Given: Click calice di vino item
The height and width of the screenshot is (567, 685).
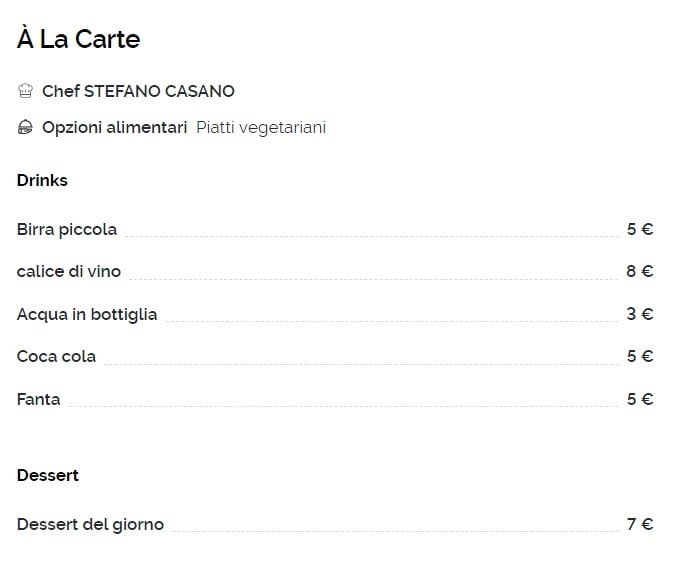Looking at the screenshot, I should click(69, 271).
